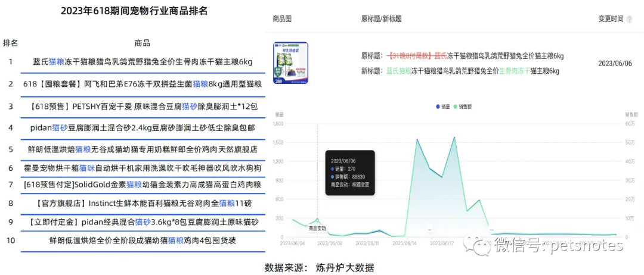This screenshot has width=644, height=275.
Task: Click rank 5 product 鲜朗低温烘焙猫粮无谷
Action: [x=143, y=149]
